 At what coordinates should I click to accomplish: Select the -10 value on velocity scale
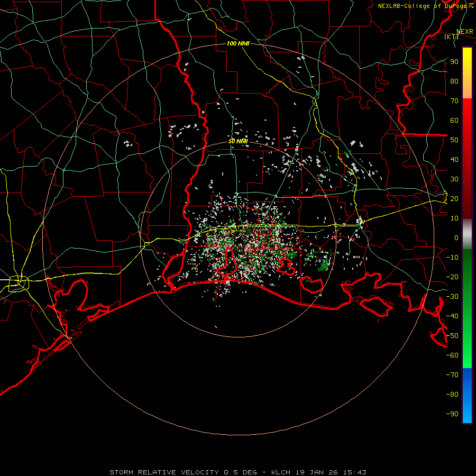coord(452,258)
